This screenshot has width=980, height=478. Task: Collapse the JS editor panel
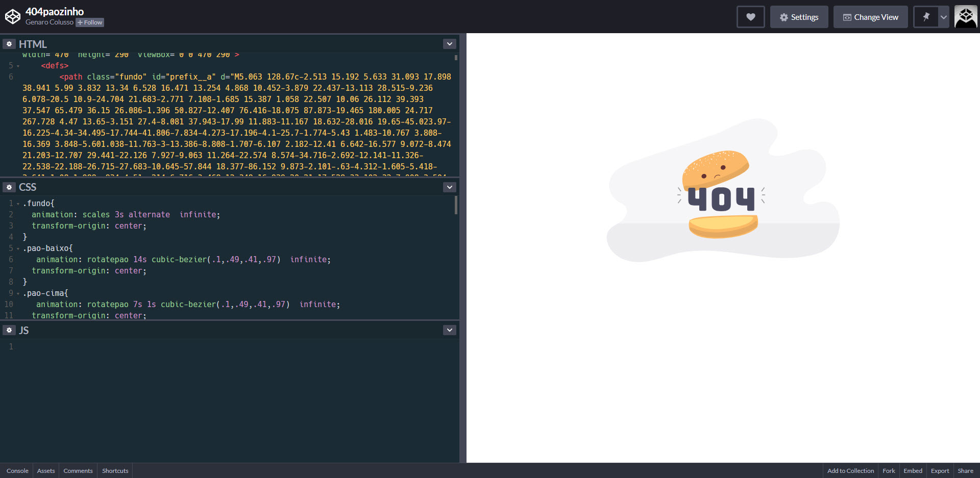coord(449,330)
